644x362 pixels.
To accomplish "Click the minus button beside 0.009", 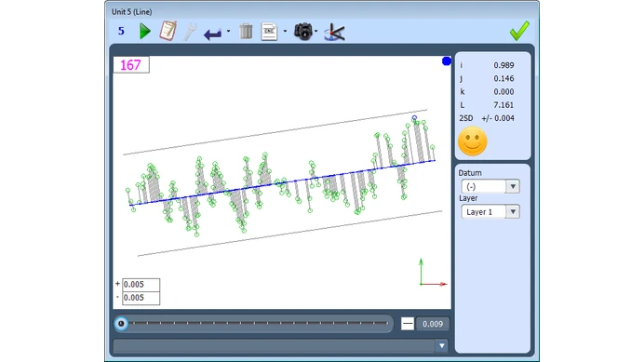I will pos(407,324).
